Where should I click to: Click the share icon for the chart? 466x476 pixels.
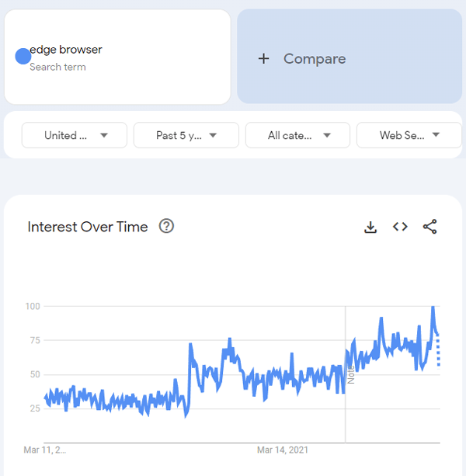[429, 227]
